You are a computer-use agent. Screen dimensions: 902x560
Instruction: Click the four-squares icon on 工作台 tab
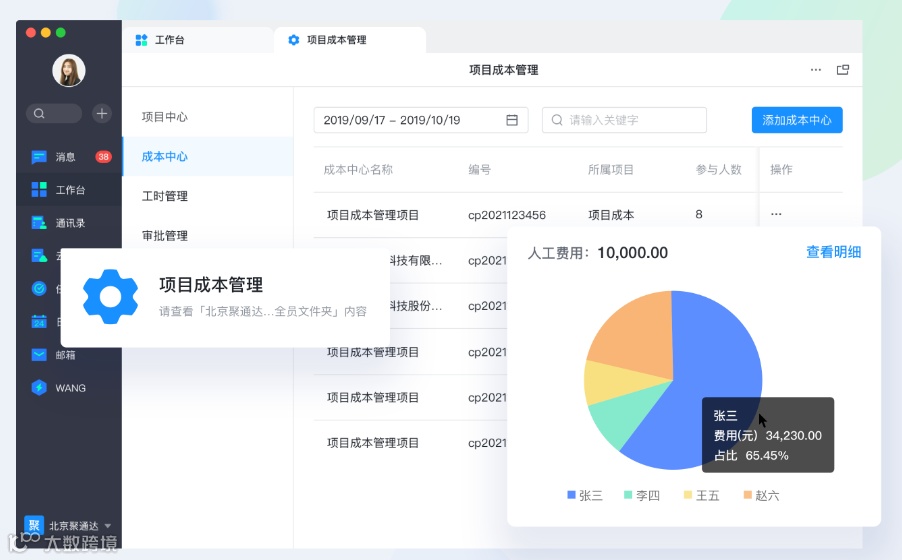tap(142, 40)
